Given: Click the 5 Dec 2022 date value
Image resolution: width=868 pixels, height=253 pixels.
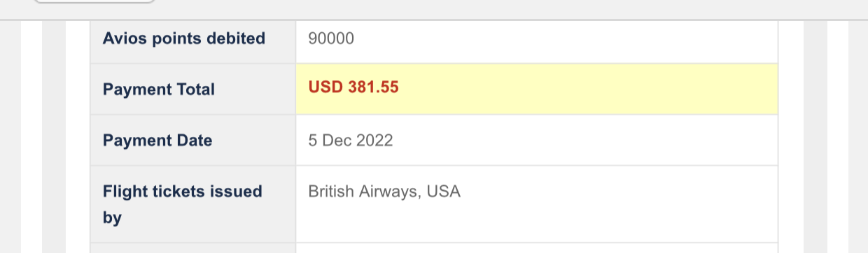Looking at the screenshot, I should tap(351, 140).
